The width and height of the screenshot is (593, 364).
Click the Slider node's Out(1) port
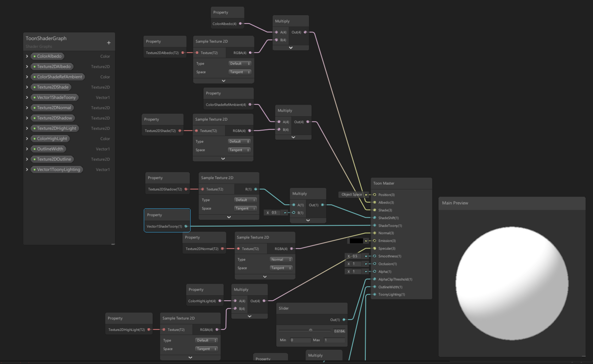click(344, 320)
